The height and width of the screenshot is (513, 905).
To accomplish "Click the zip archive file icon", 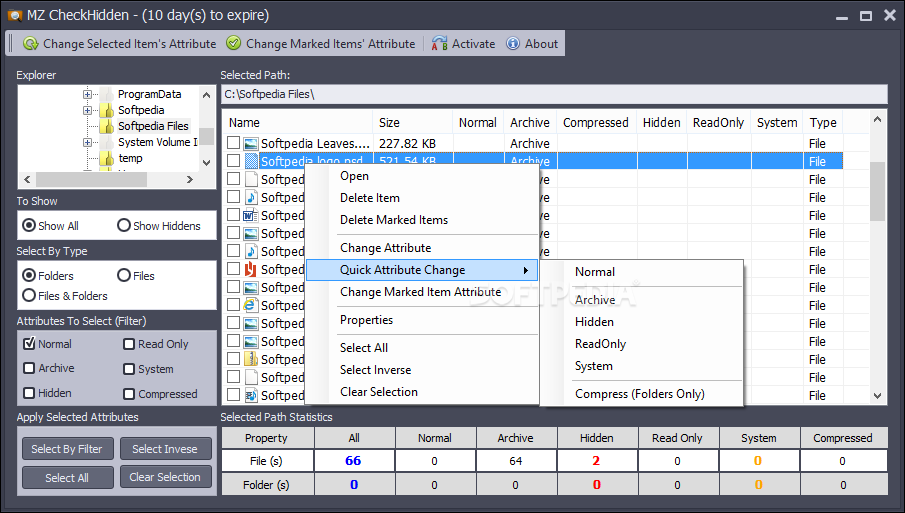I will tap(250, 359).
